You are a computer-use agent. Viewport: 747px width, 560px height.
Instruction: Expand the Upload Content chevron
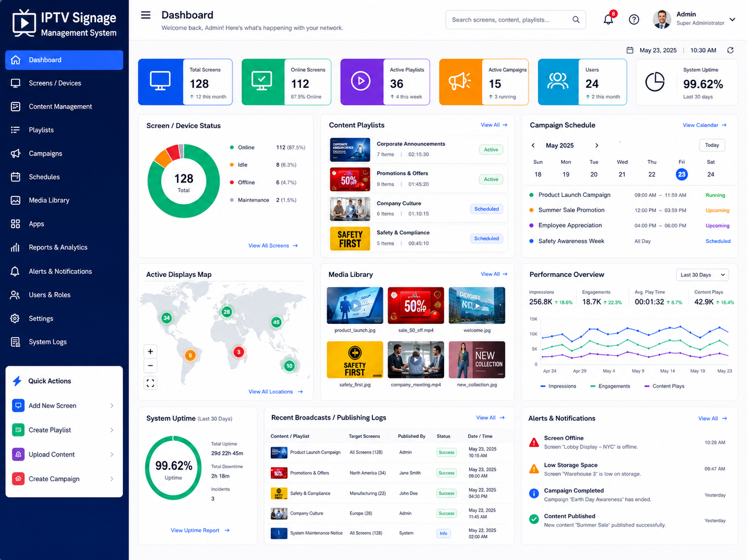[112, 454]
